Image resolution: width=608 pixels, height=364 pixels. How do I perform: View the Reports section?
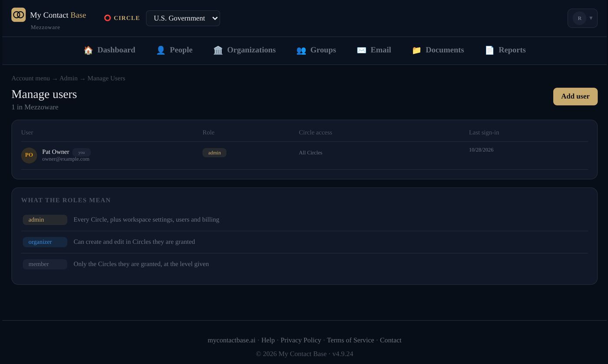click(x=505, y=50)
